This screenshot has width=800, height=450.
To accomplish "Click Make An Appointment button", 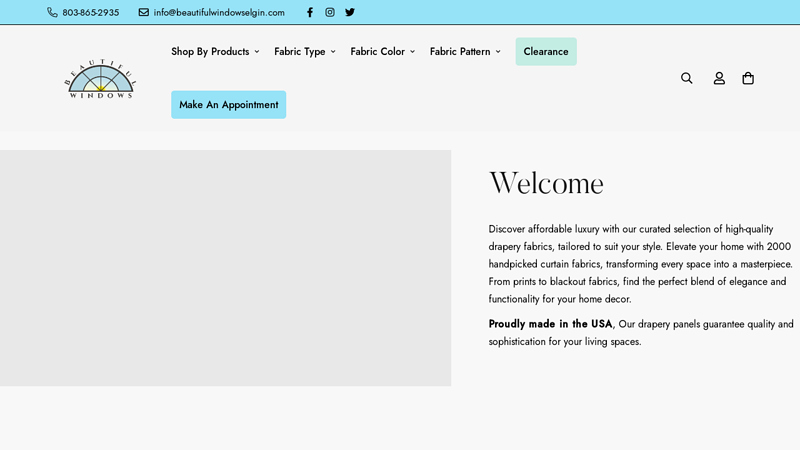I will click(x=229, y=105).
